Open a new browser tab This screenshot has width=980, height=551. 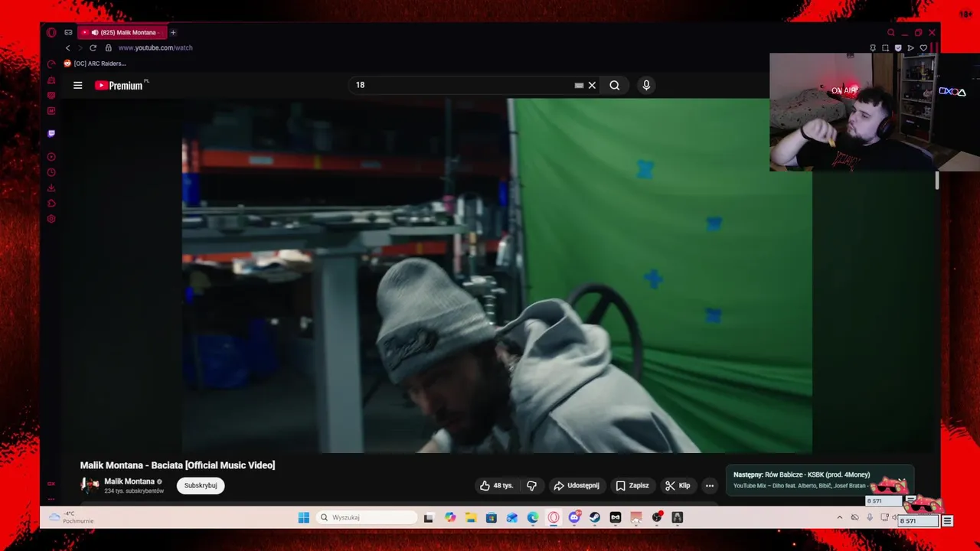pos(173,33)
